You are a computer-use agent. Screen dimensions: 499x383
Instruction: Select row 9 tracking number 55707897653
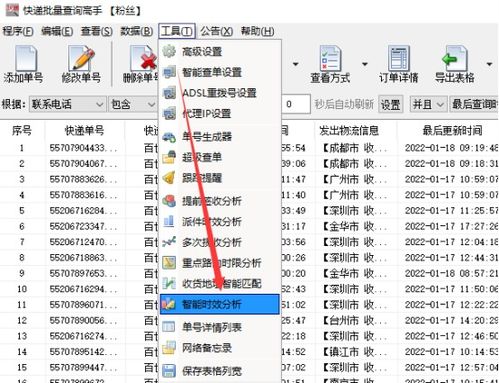[83, 273]
